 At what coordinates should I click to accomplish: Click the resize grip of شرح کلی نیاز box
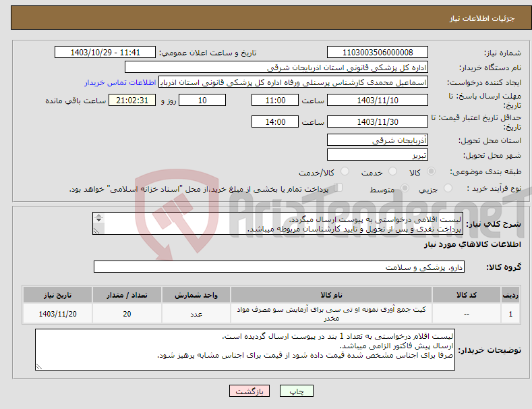click(x=96, y=231)
